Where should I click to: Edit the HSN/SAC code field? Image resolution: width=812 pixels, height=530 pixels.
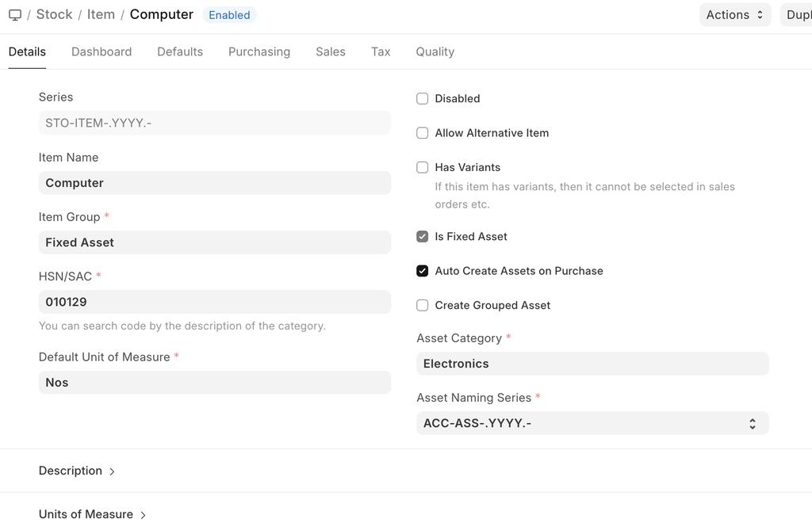(214, 302)
